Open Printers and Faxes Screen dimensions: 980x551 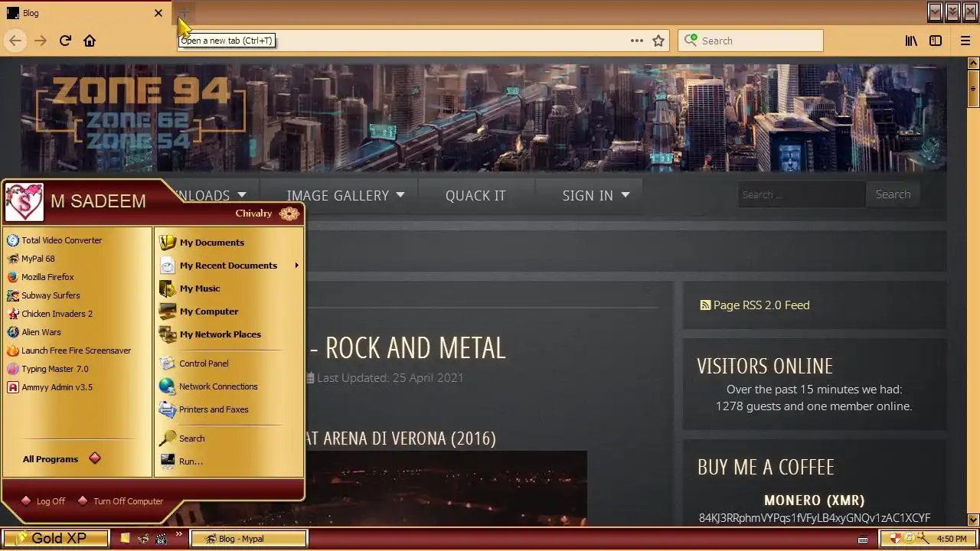pyautogui.click(x=204, y=409)
